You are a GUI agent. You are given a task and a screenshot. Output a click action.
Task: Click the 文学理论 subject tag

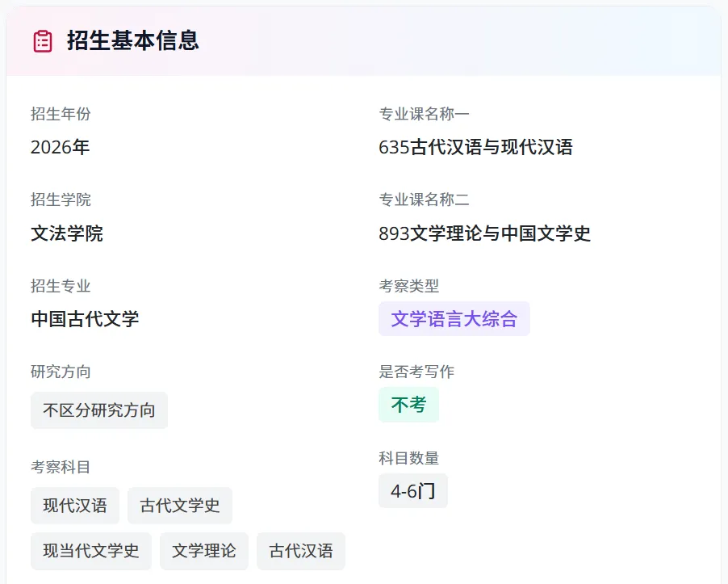click(x=204, y=551)
